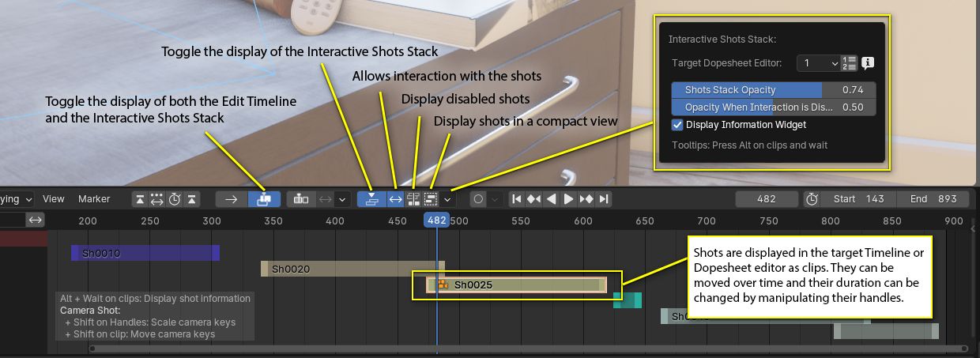The width and height of the screenshot is (980, 358).
Task: Open the Target Dopesheet Editor dropdown
Action: pyautogui.click(x=818, y=63)
